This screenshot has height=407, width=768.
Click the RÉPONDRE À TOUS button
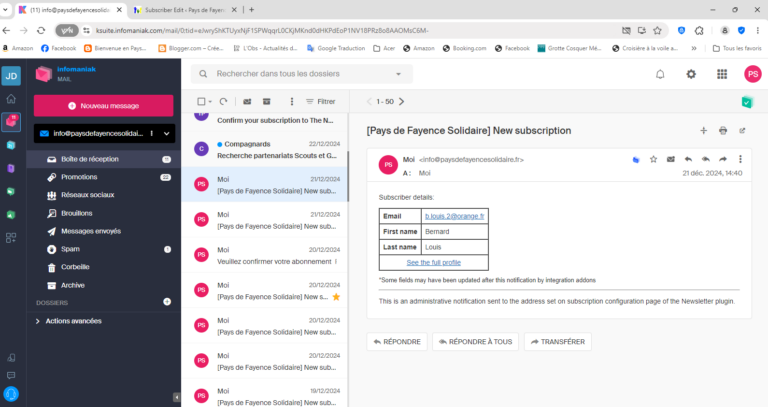(x=475, y=341)
